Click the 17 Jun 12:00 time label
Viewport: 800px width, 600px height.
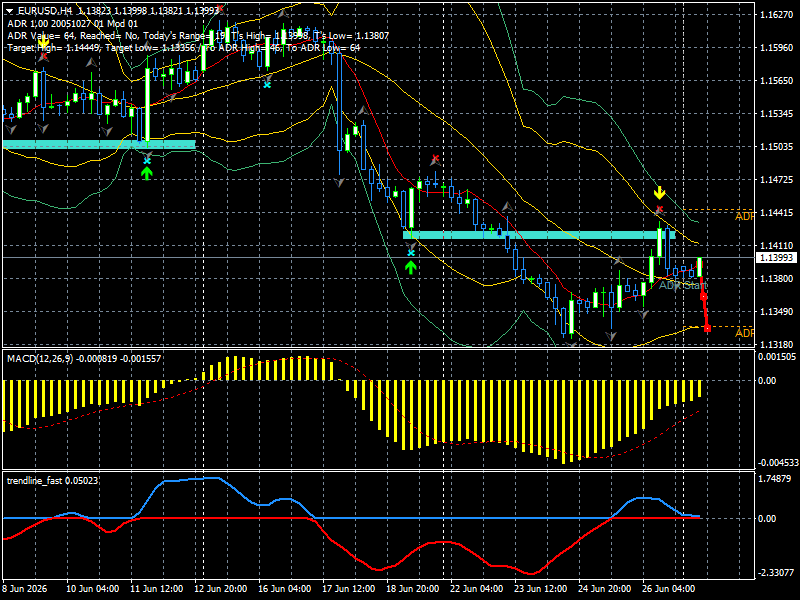pos(348,589)
